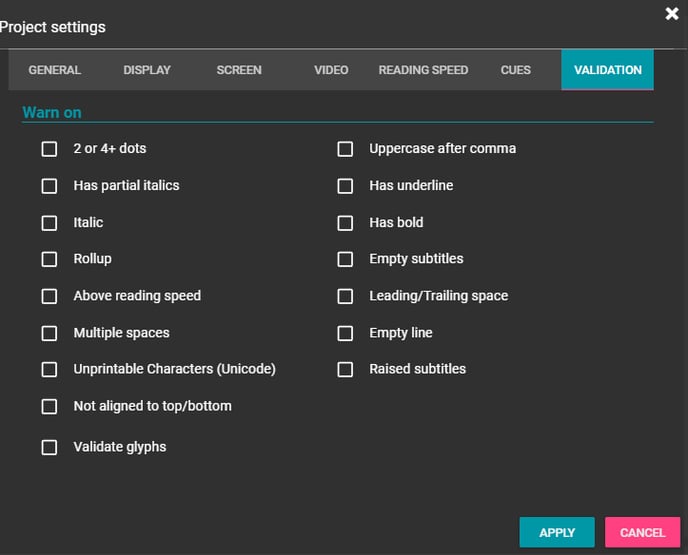Image resolution: width=688 pixels, height=555 pixels.
Task: Toggle the Multiple spaces checkbox
Action: tap(49, 333)
